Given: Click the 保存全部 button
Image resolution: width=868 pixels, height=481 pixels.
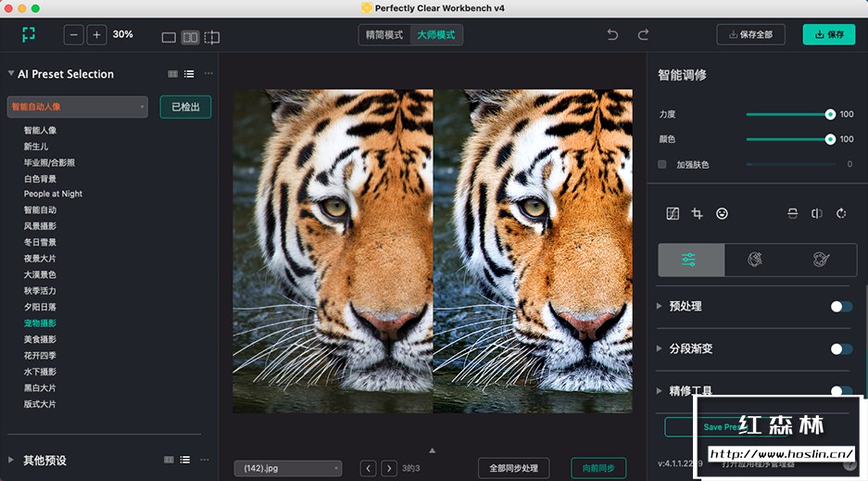Looking at the screenshot, I should [750, 35].
